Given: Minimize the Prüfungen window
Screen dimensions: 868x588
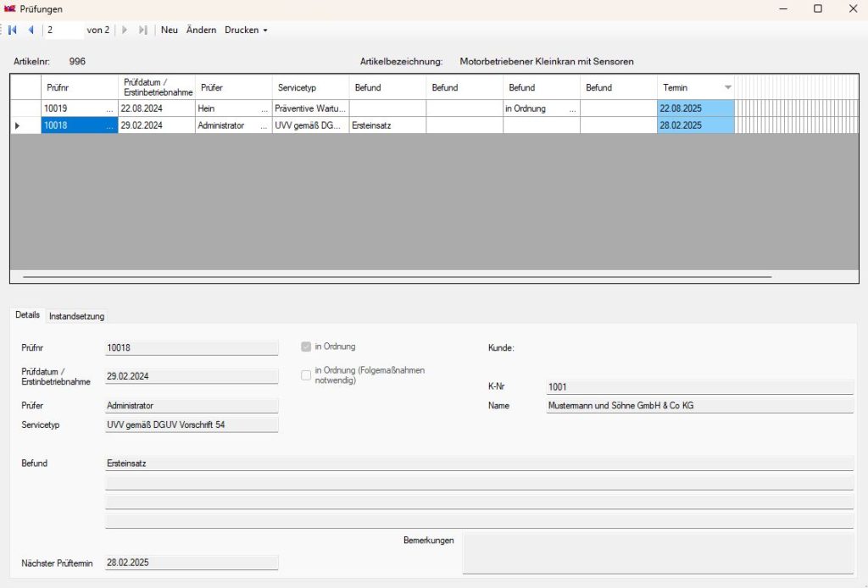Looking at the screenshot, I should [x=783, y=8].
